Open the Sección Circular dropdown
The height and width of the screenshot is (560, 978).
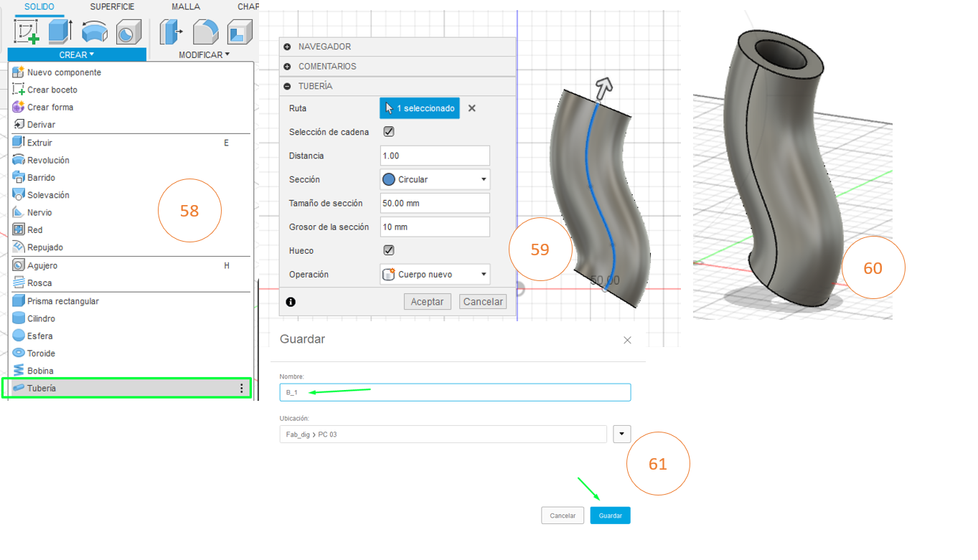[x=435, y=179]
